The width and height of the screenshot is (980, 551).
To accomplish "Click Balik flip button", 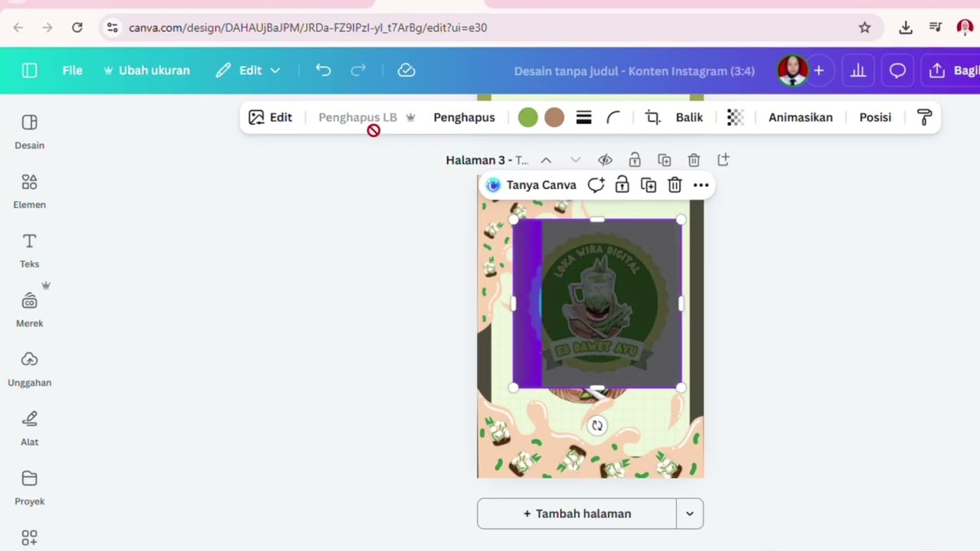I will point(689,117).
